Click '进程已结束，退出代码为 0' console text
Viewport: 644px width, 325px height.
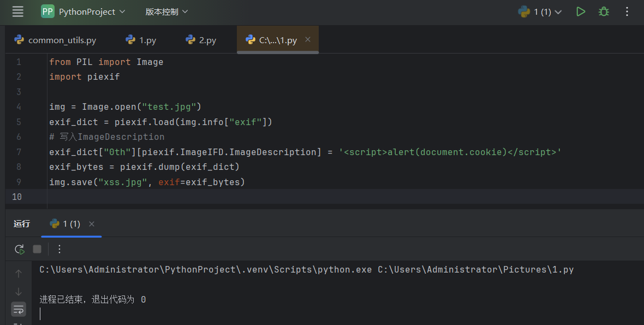pyautogui.click(x=92, y=299)
